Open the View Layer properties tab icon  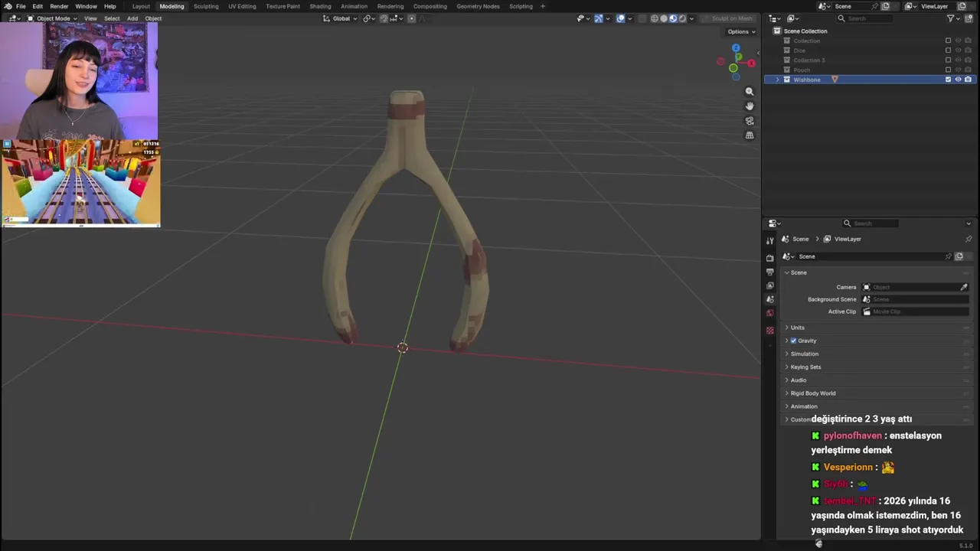[x=770, y=285]
